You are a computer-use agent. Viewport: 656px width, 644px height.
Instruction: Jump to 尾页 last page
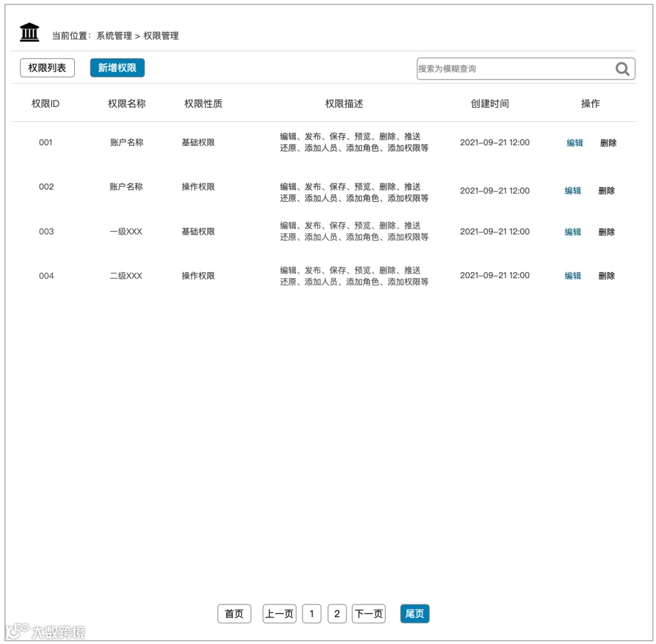pos(415,614)
